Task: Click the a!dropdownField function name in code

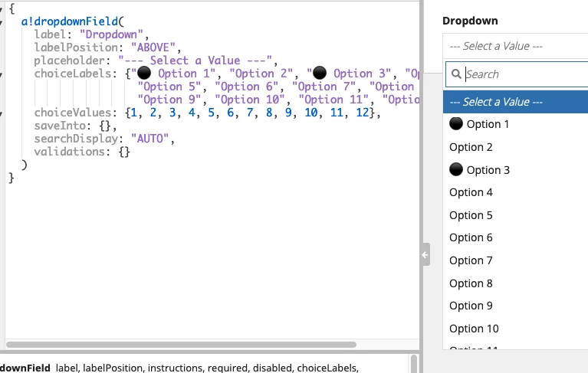Action: point(69,21)
